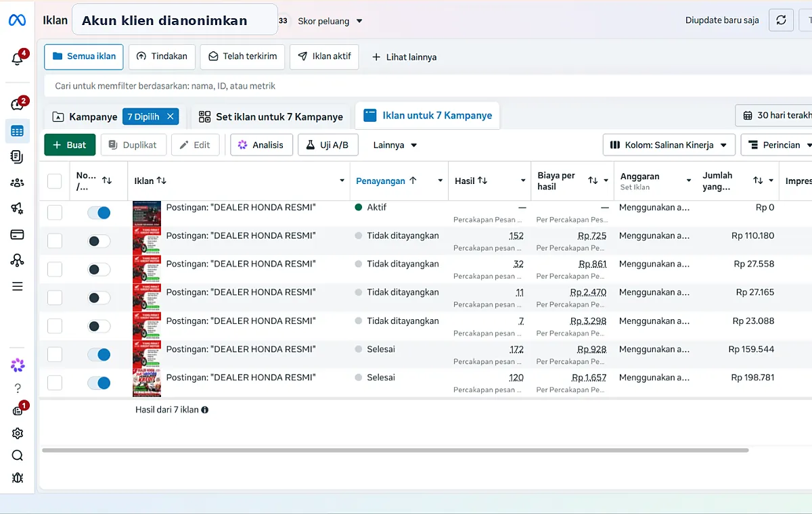The image size is (812, 514).
Task: Open the thumbnail of the Rp 198.781 ad
Action: coord(147,383)
